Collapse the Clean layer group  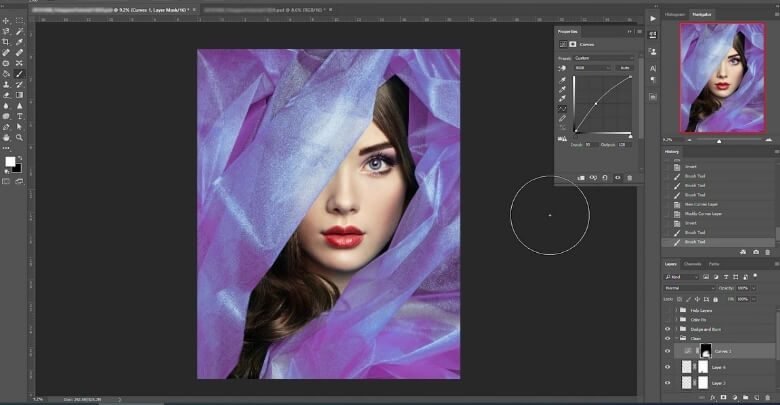pyautogui.click(x=677, y=339)
